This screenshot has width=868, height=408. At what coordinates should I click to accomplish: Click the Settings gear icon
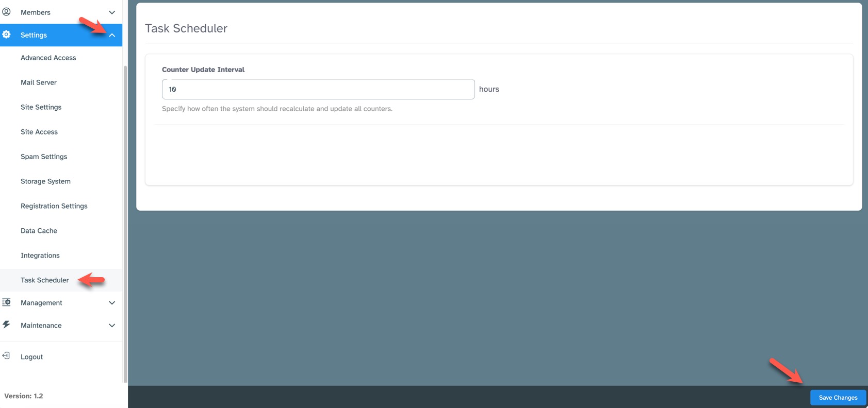[x=7, y=35]
